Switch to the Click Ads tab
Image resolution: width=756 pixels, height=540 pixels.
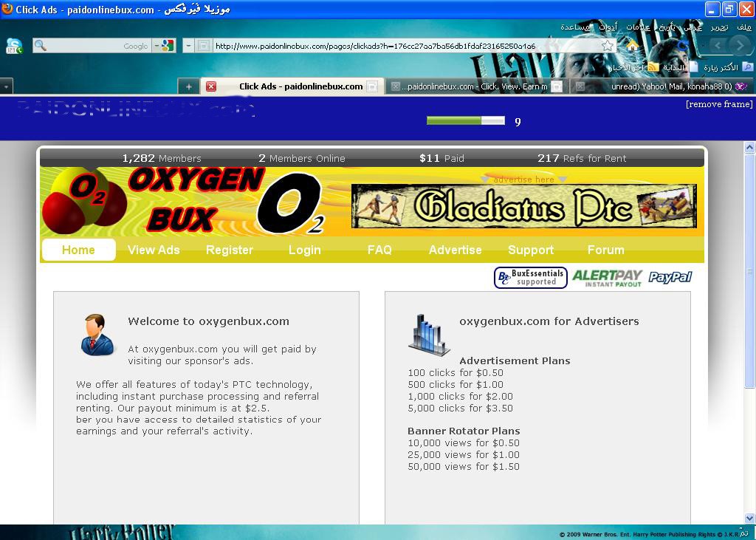click(x=292, y=86)
